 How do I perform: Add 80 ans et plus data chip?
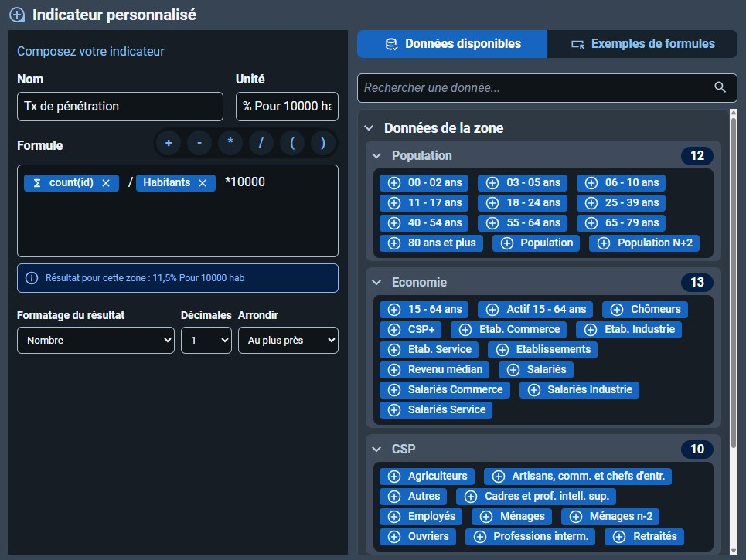tap(431, 243)
